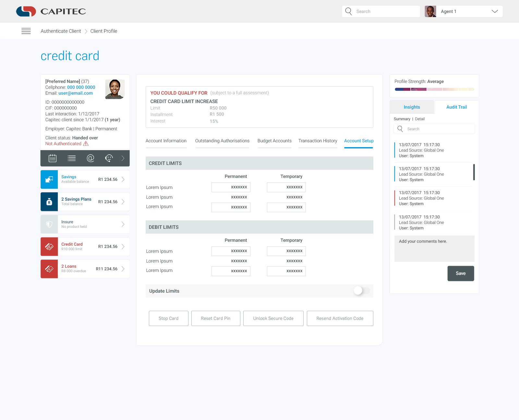Expand more client toolbar options chevron
Viewport: 519px width, 420px height.
(123, 158)
